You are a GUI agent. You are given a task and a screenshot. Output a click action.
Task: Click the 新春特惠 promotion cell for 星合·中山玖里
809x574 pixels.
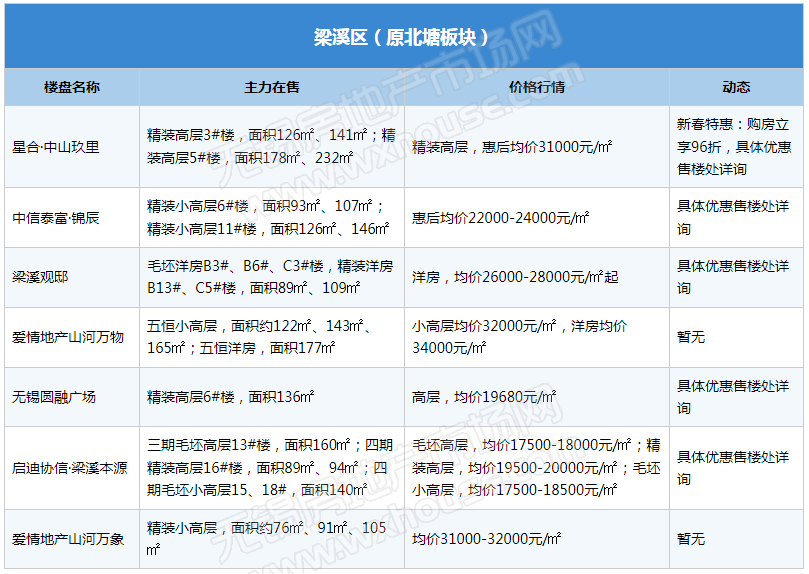[734, 147]
